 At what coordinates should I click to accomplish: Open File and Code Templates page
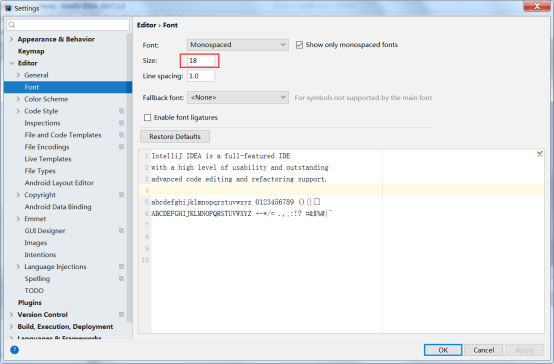pos(63,135)
